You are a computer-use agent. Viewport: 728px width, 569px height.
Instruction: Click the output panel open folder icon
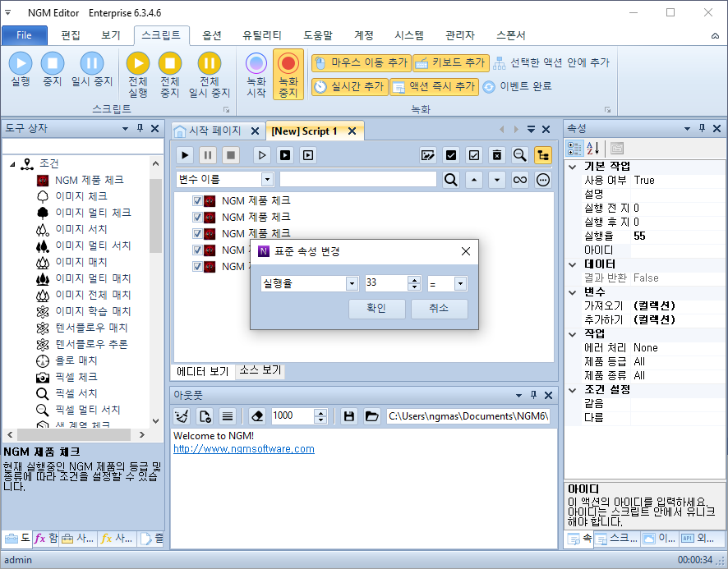[371, 416]
